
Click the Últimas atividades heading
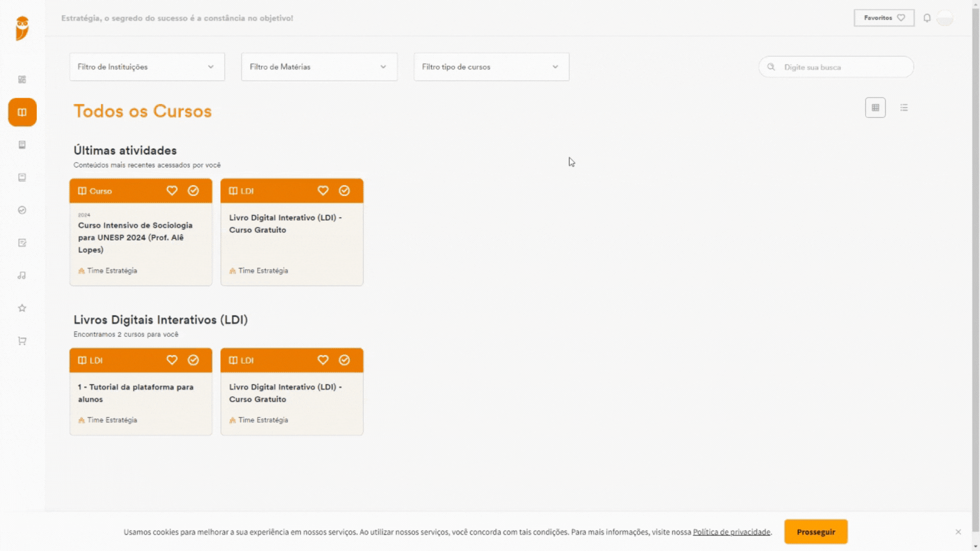[x=125, y=151]
